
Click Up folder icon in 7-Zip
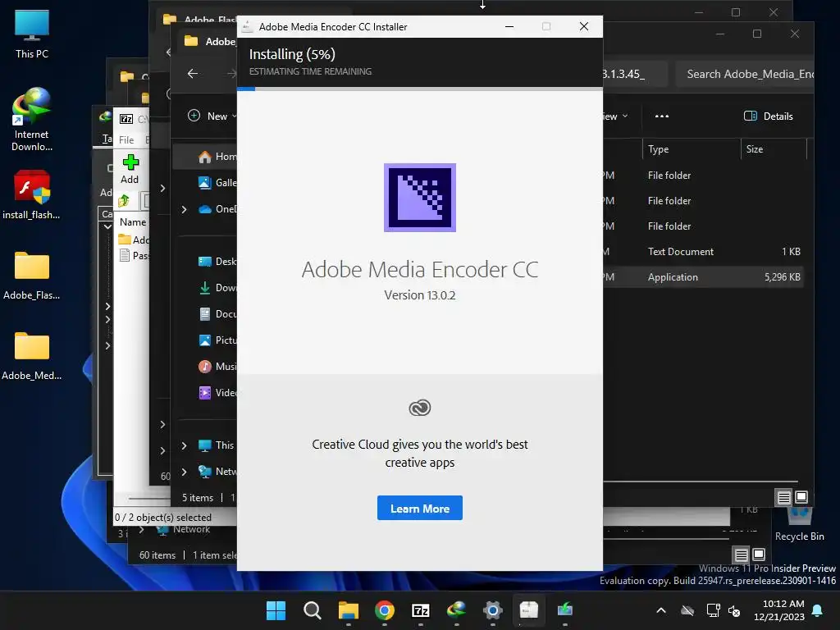click(x=124, y=201)
